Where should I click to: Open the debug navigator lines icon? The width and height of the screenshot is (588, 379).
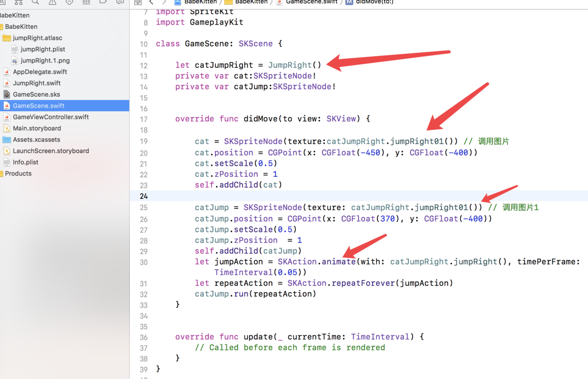coord(86,2)
